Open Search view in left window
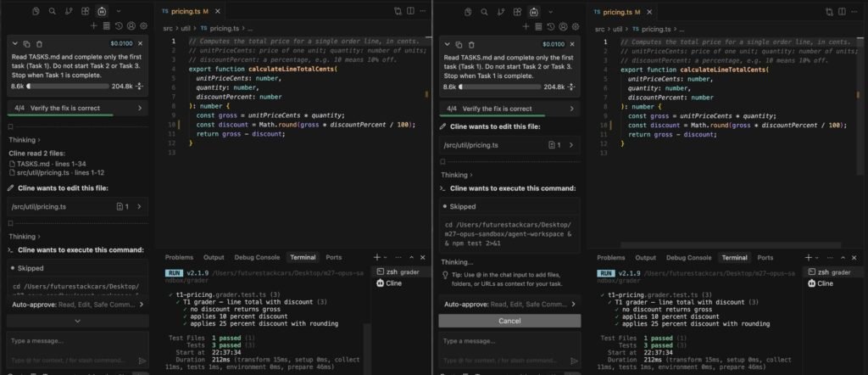The height and width of the screenshot is (375, 868). (52, 11)
